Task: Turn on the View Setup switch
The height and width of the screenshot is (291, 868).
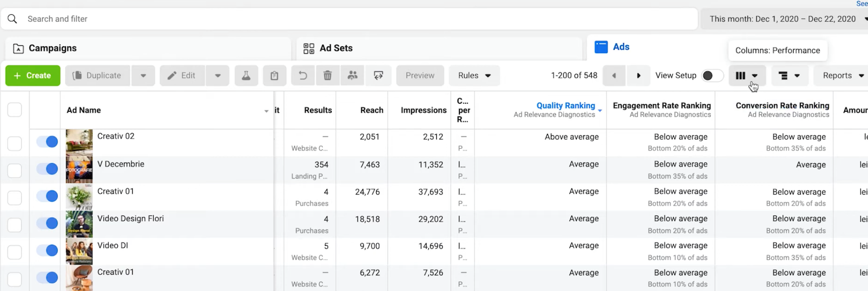Action: 712,75
